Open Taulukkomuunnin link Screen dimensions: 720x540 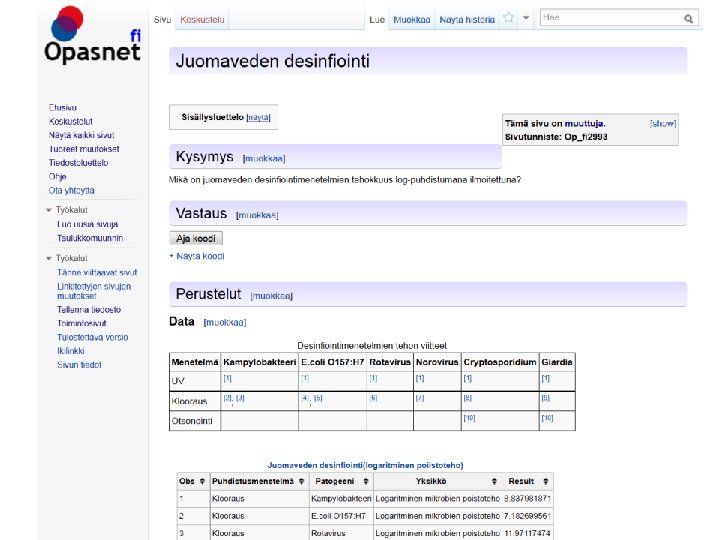90,238
